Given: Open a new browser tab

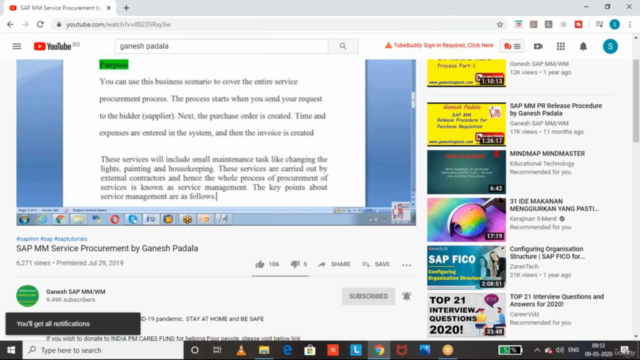Looking at the screenshot, I should click(x=127, y=8).
